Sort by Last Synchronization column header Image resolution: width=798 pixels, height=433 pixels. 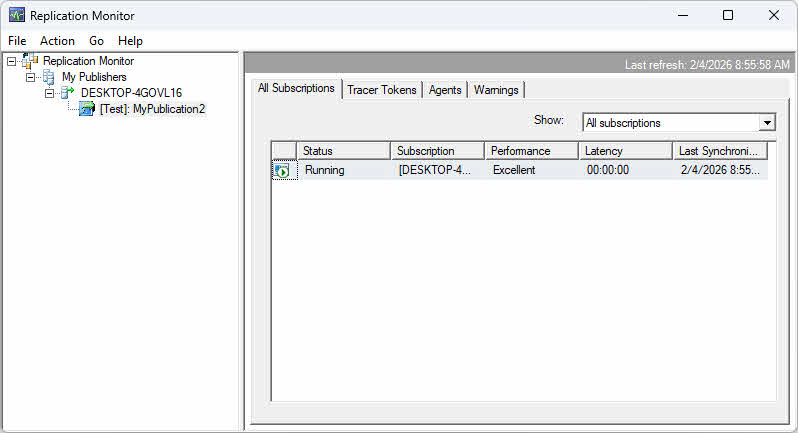pos(720,151)
